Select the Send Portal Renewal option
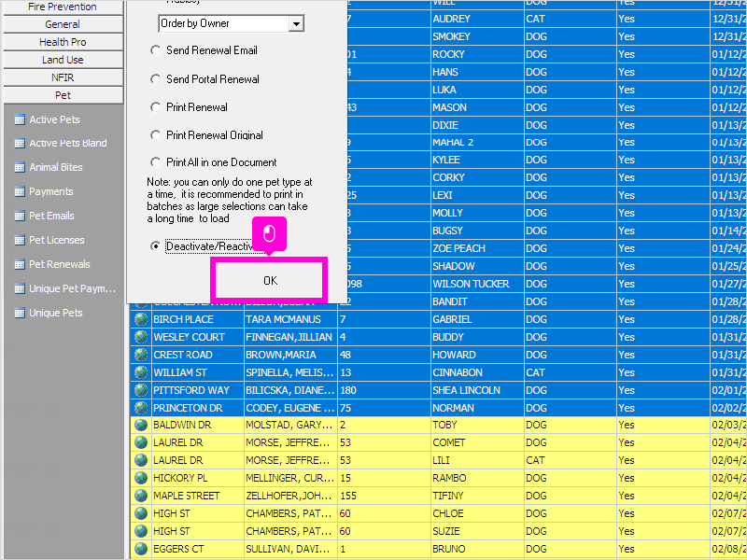This screenshot has height=560, width=747. click(155, 79)
